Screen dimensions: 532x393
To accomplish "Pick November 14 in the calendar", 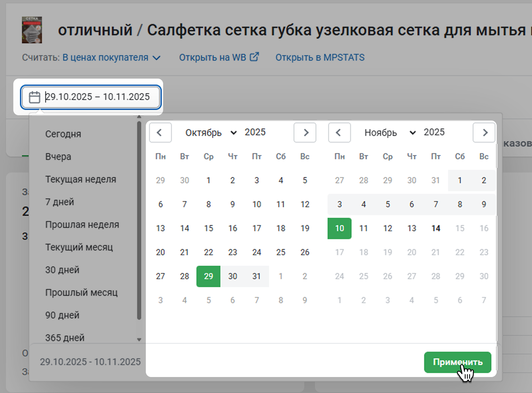I will (x=435, y=228).
